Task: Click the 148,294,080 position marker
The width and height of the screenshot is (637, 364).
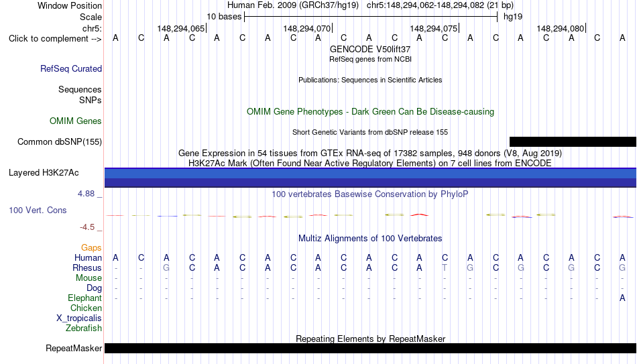Action: (x=561, y=28)
